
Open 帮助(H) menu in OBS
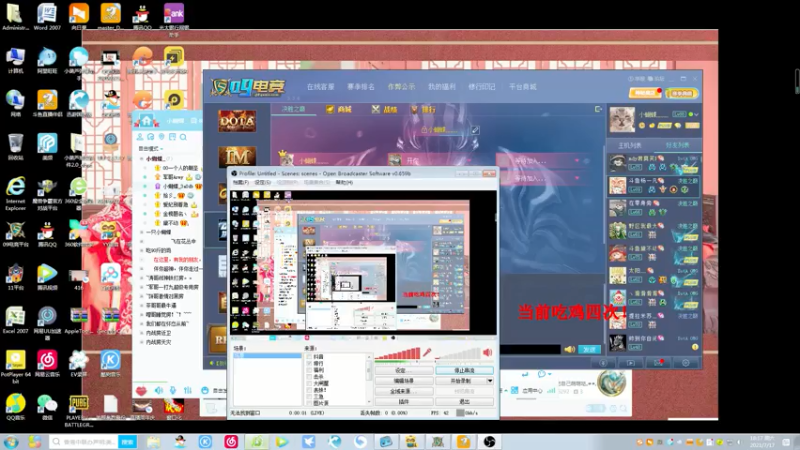coord(344,182)
